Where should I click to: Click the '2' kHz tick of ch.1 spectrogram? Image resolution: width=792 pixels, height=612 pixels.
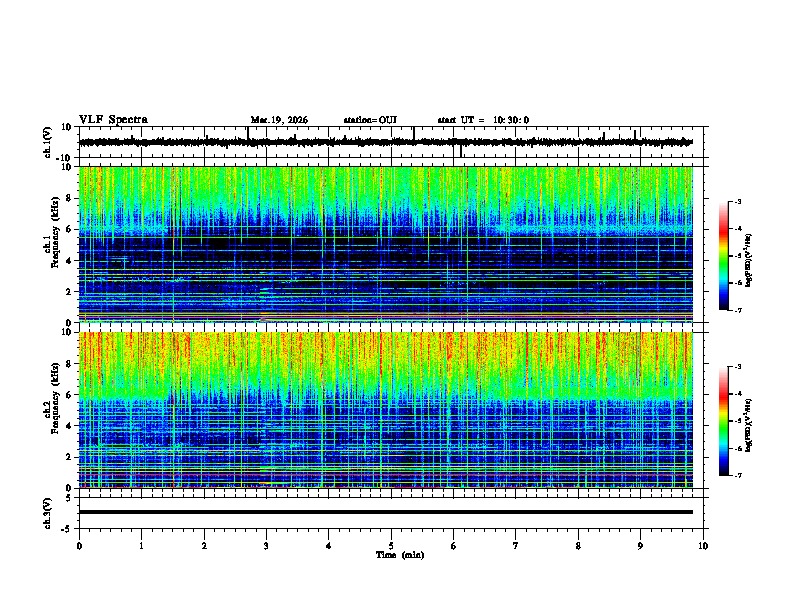(x=69, y=292)
